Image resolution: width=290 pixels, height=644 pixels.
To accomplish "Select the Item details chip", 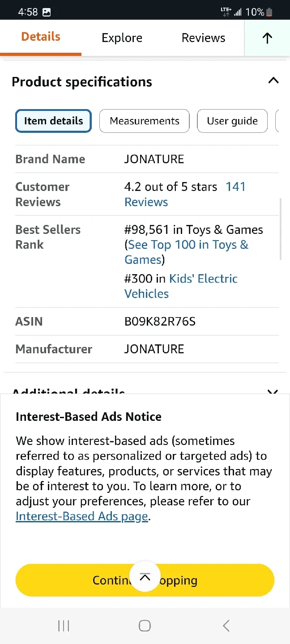I will point(53,121).
